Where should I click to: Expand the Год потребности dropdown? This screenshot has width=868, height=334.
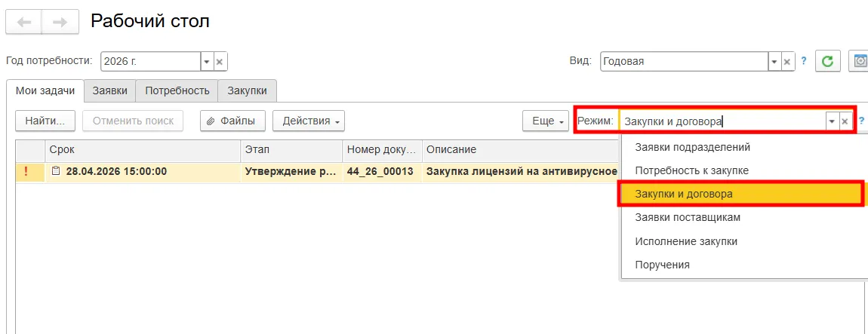tap(206, 62)
